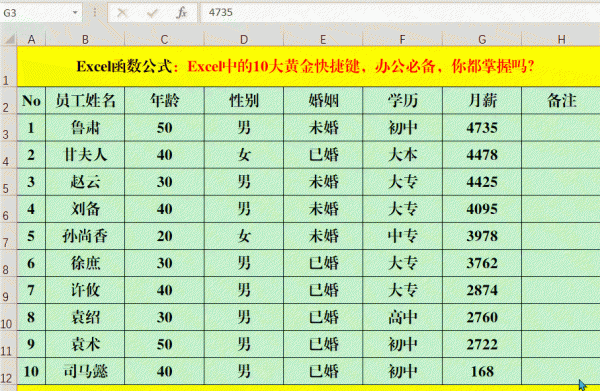This screenshot has width=600, height=391.
Task: Select column F header
Action: pyautogui.click(x=402, y=39)
